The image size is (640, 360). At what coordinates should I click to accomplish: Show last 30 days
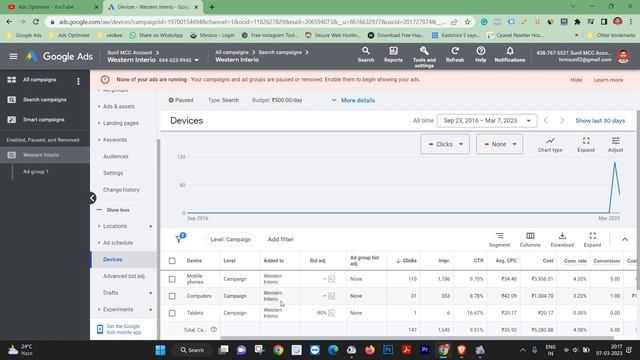600,121
